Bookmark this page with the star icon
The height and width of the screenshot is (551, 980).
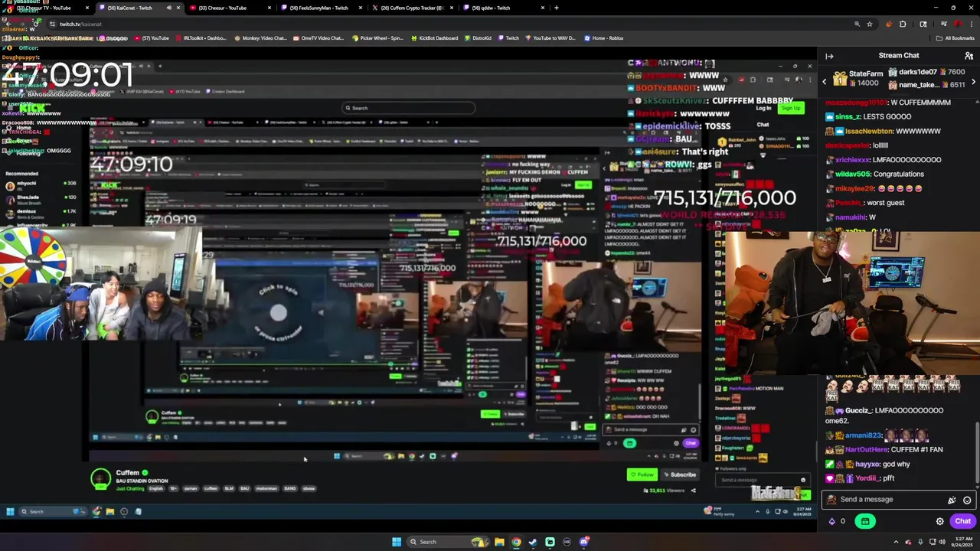coord(870,24)
